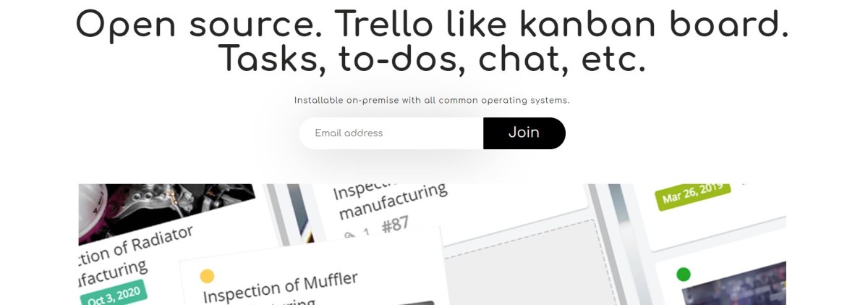Select the Mar 26, 2019 date badge

pyautogui.click(x=693, y=193)
